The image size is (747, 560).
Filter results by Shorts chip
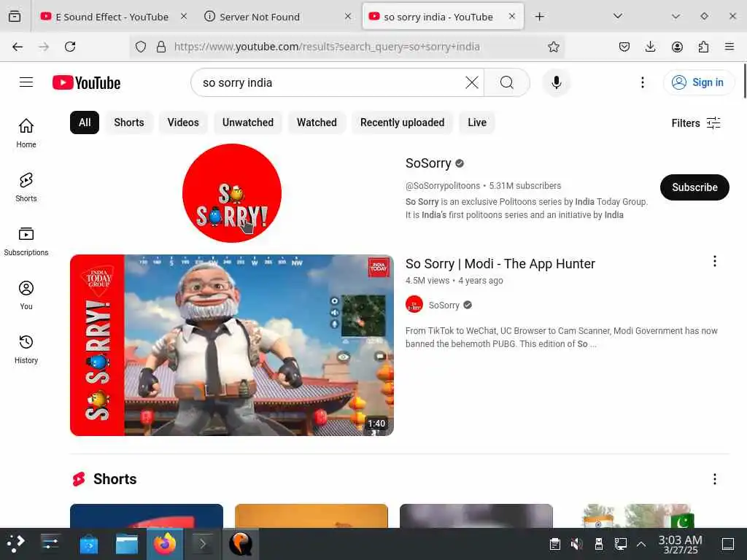(x=129, y=122)
